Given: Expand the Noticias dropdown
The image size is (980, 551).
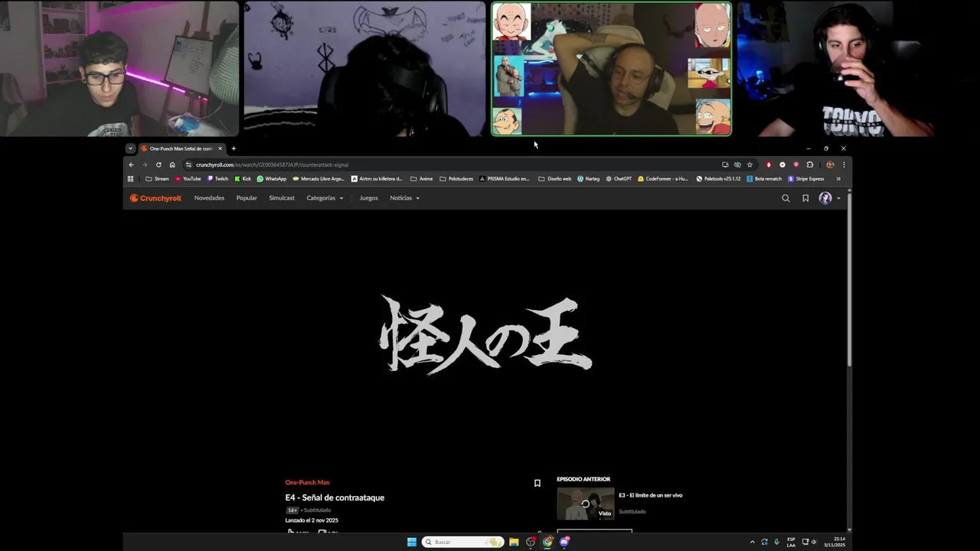Looking at the screenshot, I should (x=404, y=198).
